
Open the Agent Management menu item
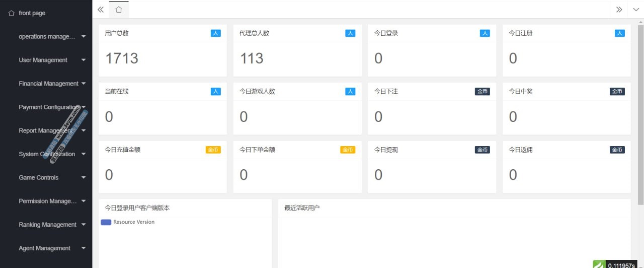point(44,248)
